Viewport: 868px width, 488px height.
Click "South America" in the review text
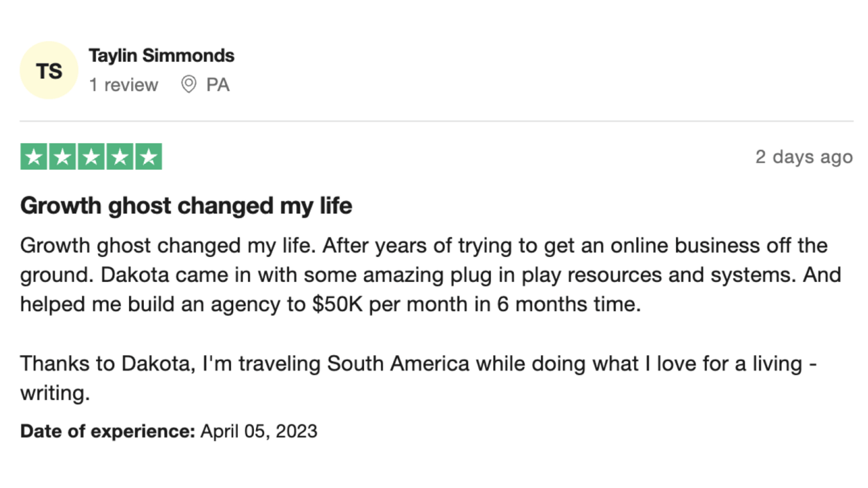(398, 364)
